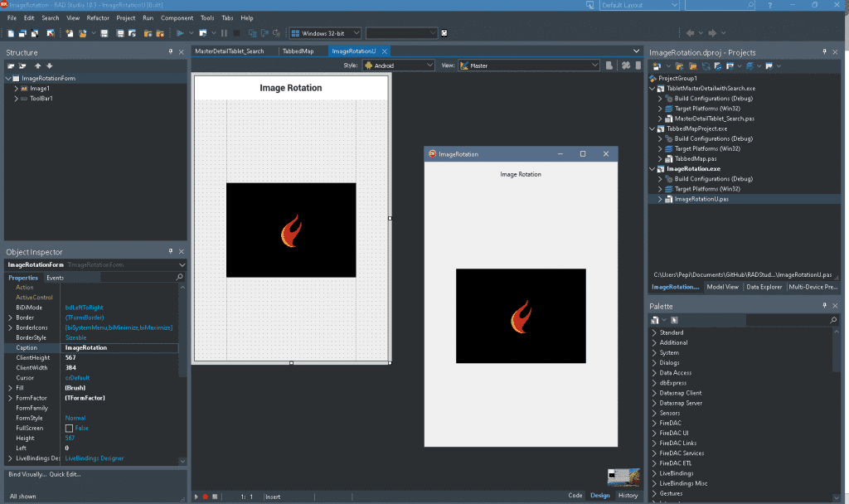
Task: Open the Data Explorer tab
Action: (x=764, y=287)
